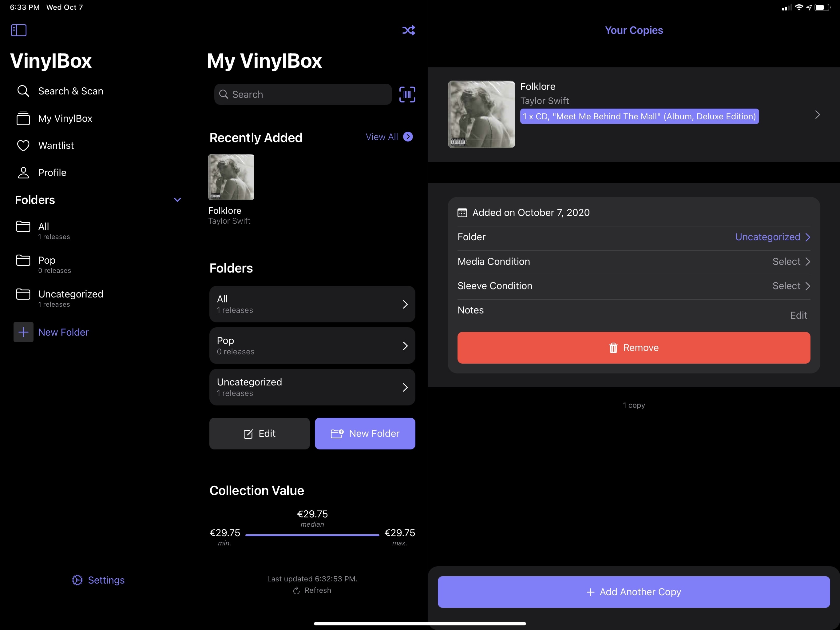Click the circular refresh arrow icon

[x=297, y=591]
